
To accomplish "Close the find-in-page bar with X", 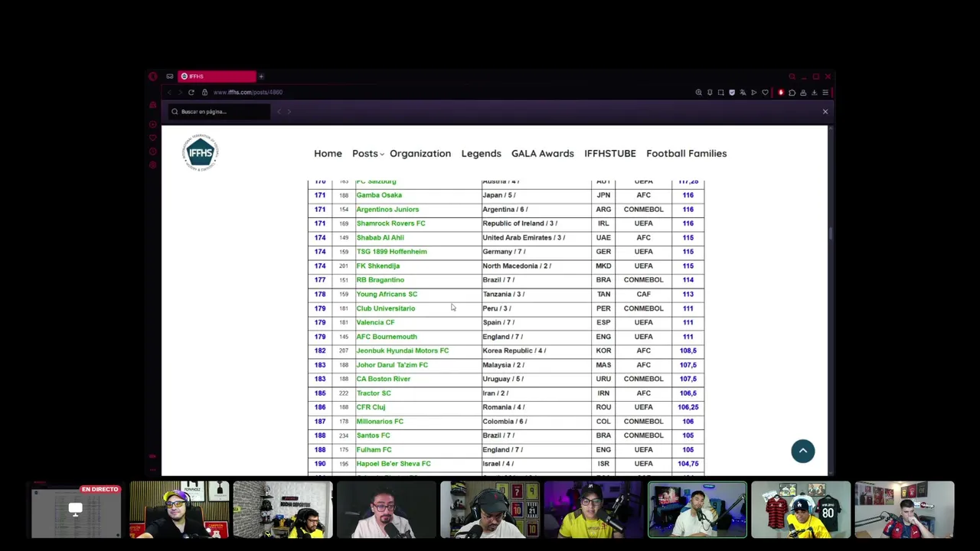I will click(825, 112).
